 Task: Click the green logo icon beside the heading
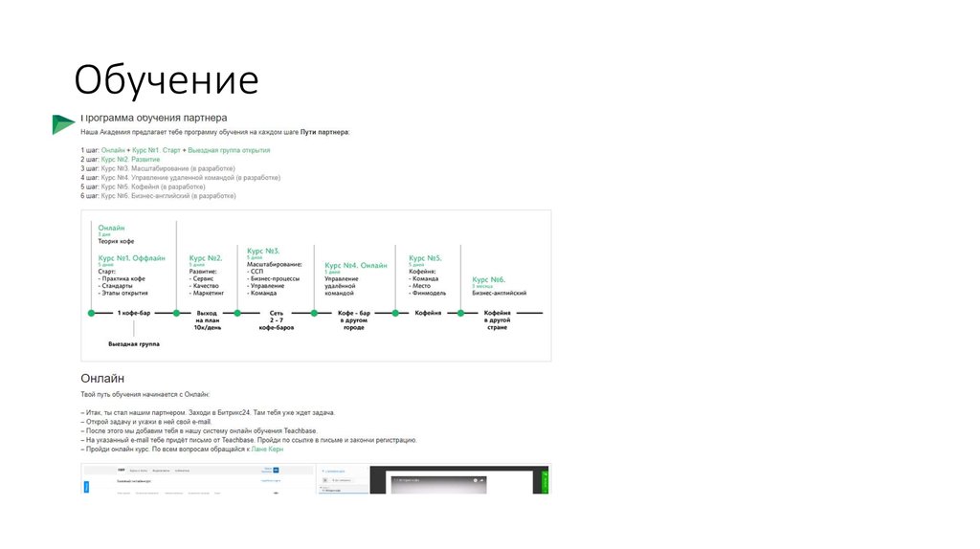point(63,123)
